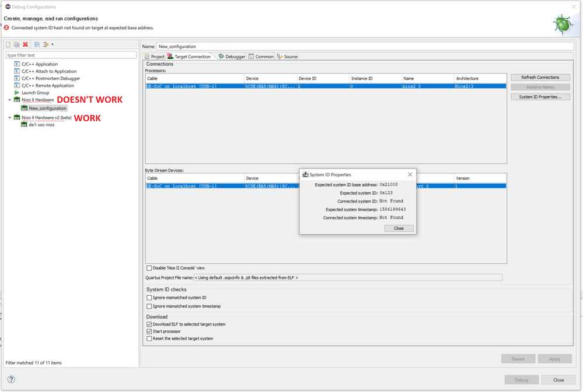The height and width of the screenshot is (392, 583).
Task: Click the New_configuration chip icon
Action: [x=24, y=108]
